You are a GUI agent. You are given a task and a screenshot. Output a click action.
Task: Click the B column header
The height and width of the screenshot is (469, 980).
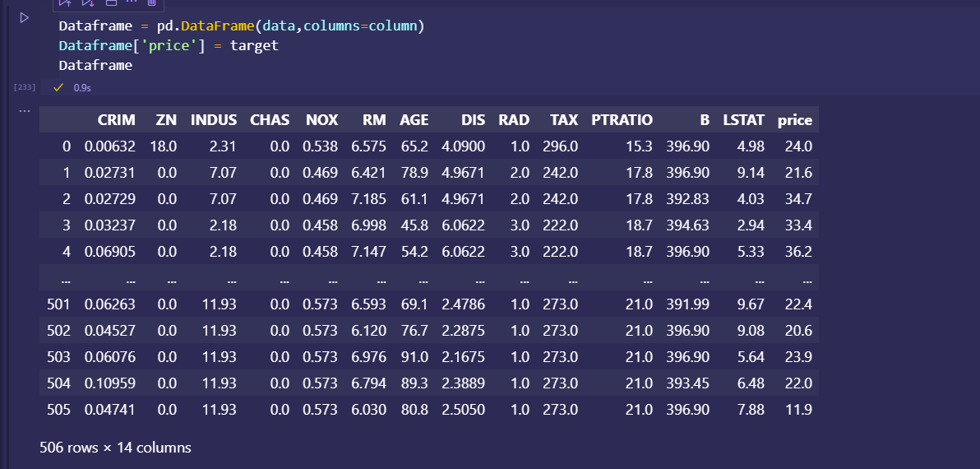(705, 120)
